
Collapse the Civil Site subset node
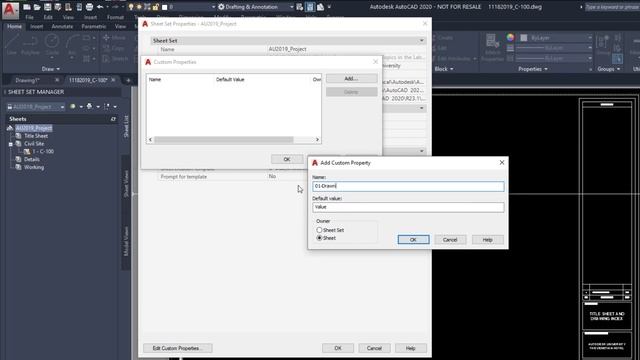[x=11, y=144]
